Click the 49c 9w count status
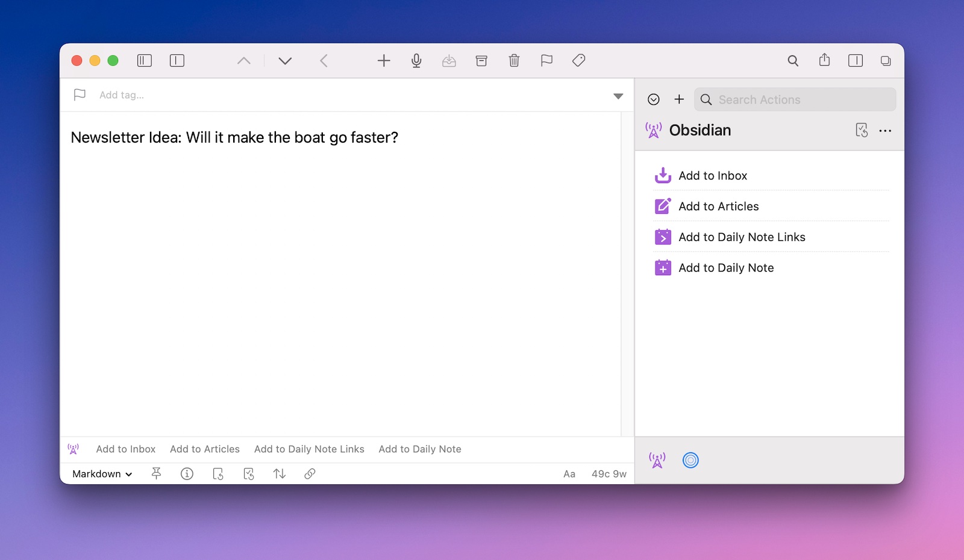This screenshot has width=964, height=560. click(609, 474)
